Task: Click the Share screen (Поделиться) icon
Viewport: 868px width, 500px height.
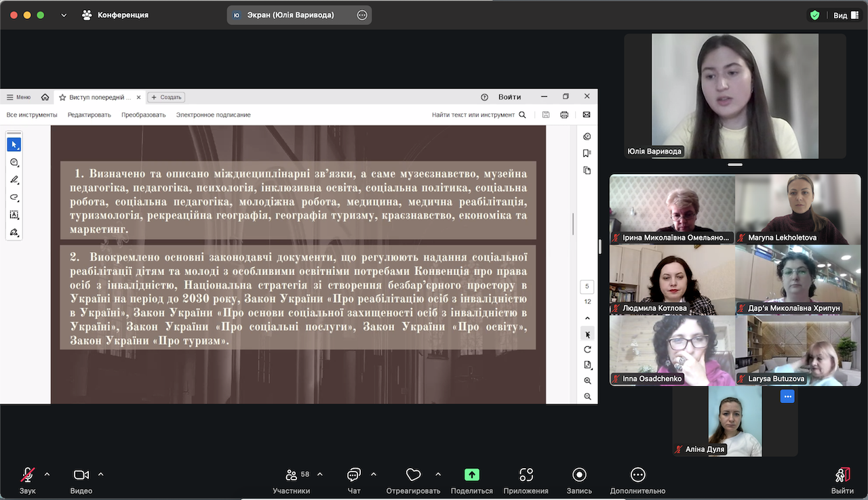Action: [472, 475]
